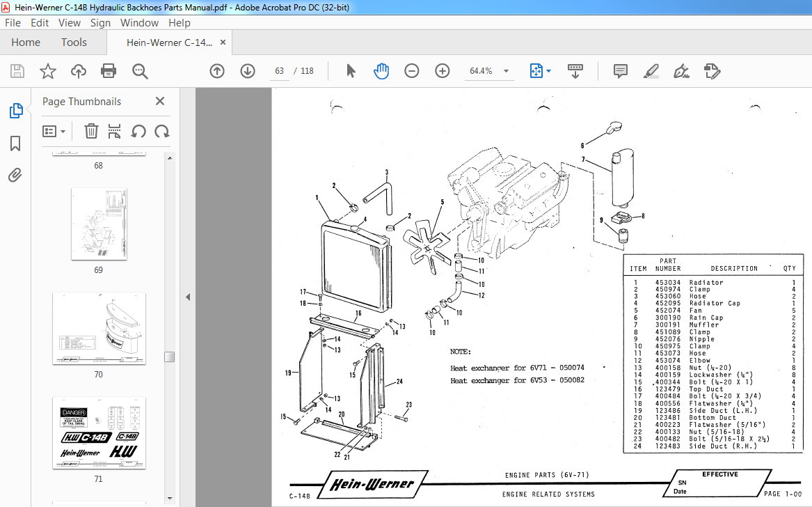Image resolution: width=812 pixels, height=507 pixels.
Task: Click the cloud upload icon
Action: [x=78, y=71]
